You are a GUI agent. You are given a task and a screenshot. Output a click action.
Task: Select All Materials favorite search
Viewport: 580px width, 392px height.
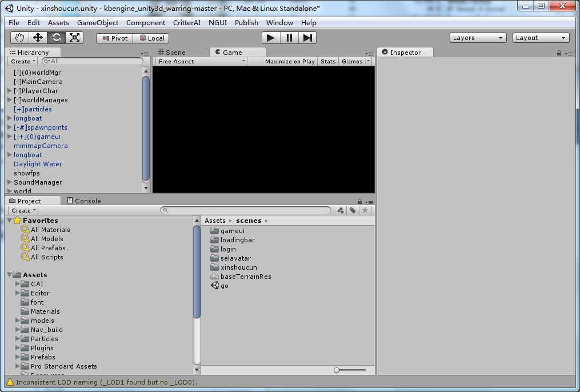[x=46, y=230]
